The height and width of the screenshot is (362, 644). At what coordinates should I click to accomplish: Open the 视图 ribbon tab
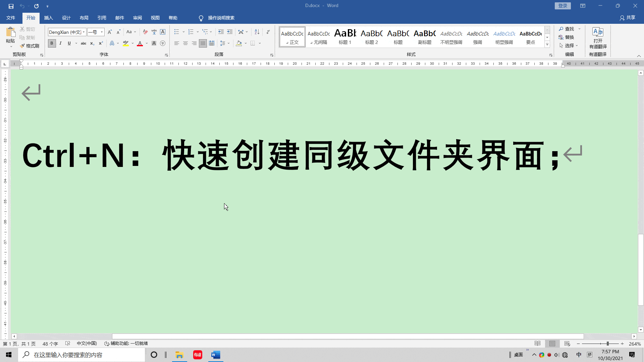coord(155,18)
